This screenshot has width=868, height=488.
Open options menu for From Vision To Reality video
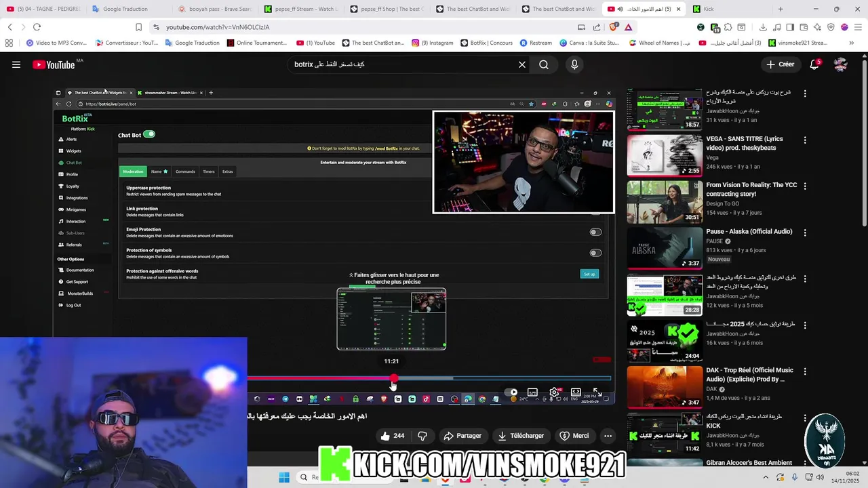805,186
